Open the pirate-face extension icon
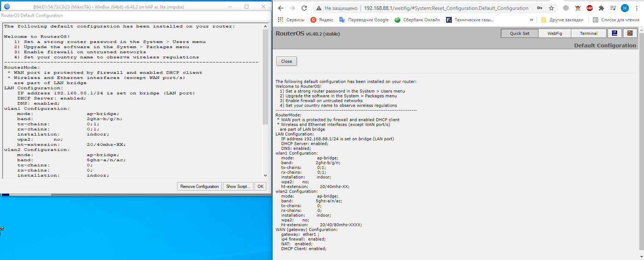644x260 pixels. (578, 8)
